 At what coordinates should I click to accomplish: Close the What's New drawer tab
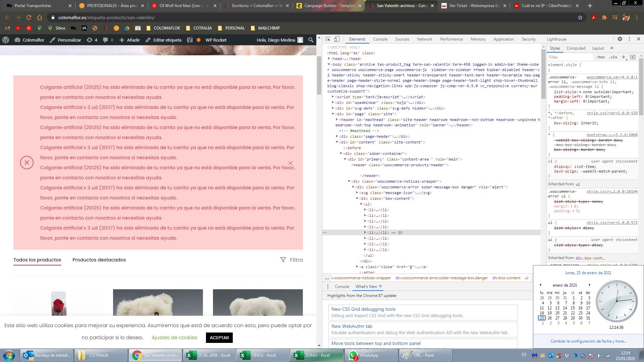click(380, 286)
